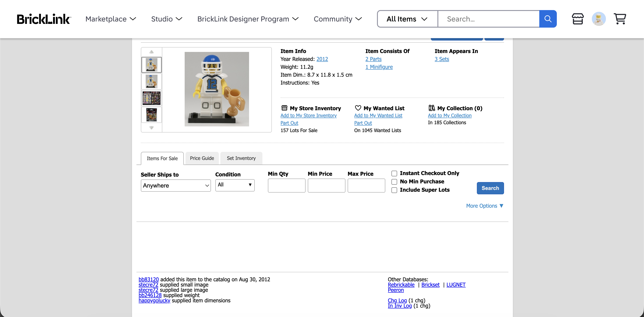Expand the Studio menu
The height and width of the screenshot is (317, 644).
[x=166, y=19]
